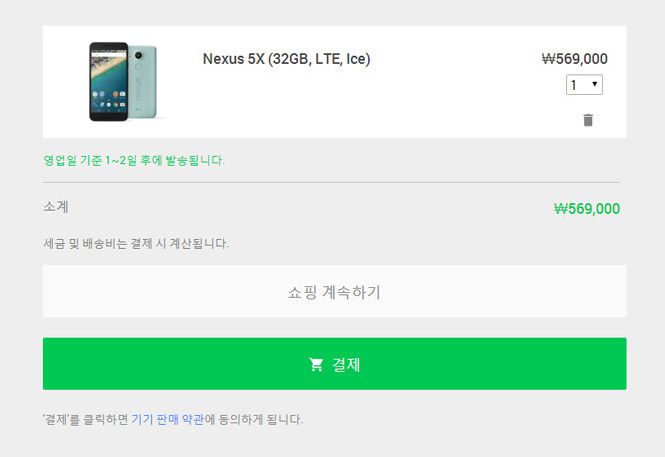
Task: Click the 동의하게 됩니다 text after the terms link
Action: coord(260,419)
